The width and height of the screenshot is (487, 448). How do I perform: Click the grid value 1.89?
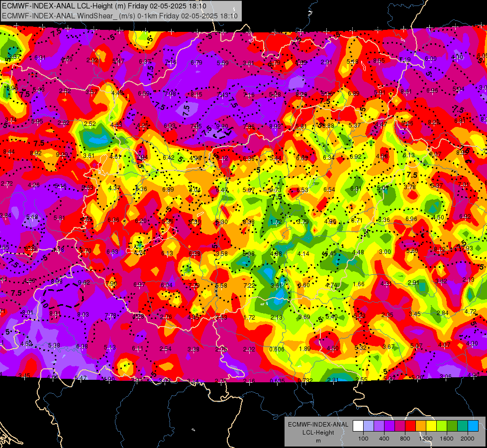point(304,349)
